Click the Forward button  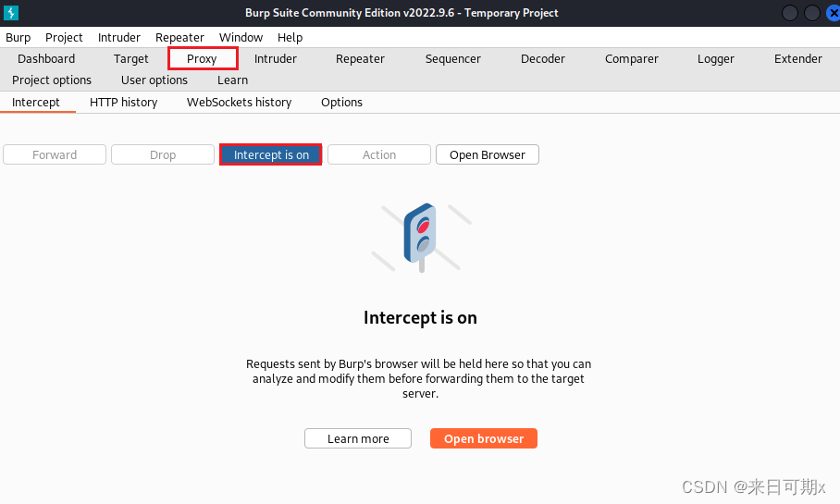[55, 154]
